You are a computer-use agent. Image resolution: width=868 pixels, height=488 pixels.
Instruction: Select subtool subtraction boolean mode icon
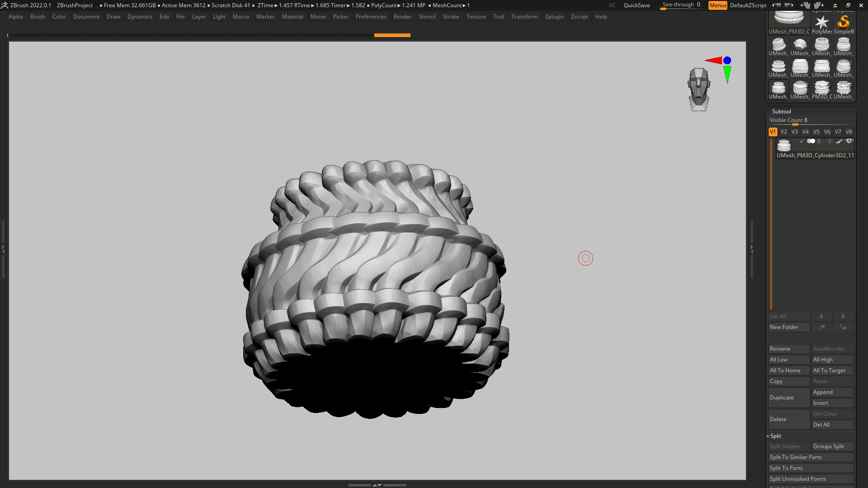click(821, 141)
